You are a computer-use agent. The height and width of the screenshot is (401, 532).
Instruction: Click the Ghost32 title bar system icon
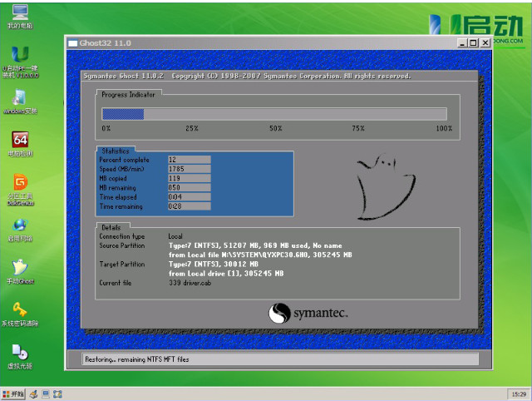(x=73, y=42)
